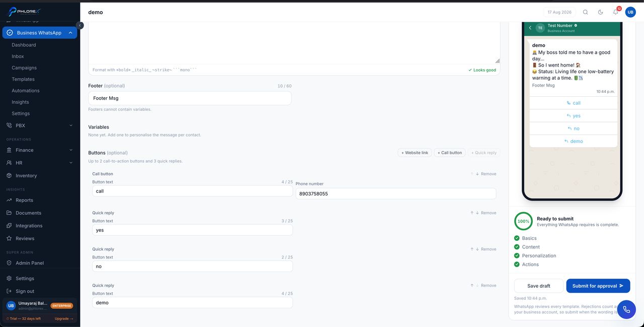Open notifications bell with badge

[616, 12]
